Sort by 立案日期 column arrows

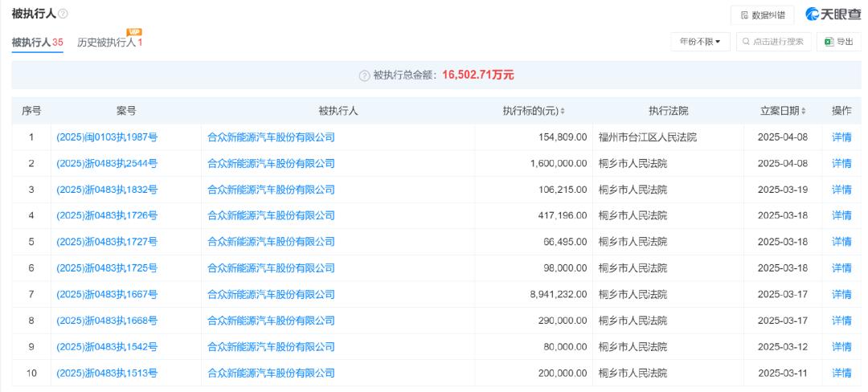(x=803, y=111)
